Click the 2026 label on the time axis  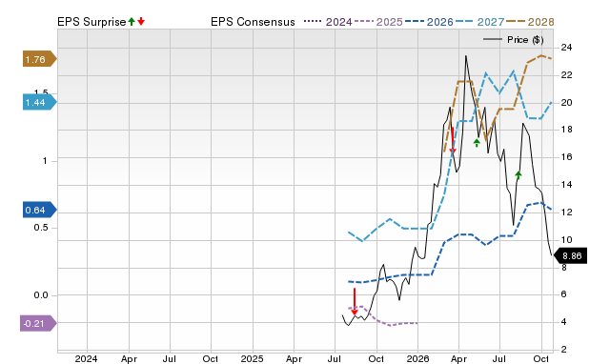(x=417, y=358)
